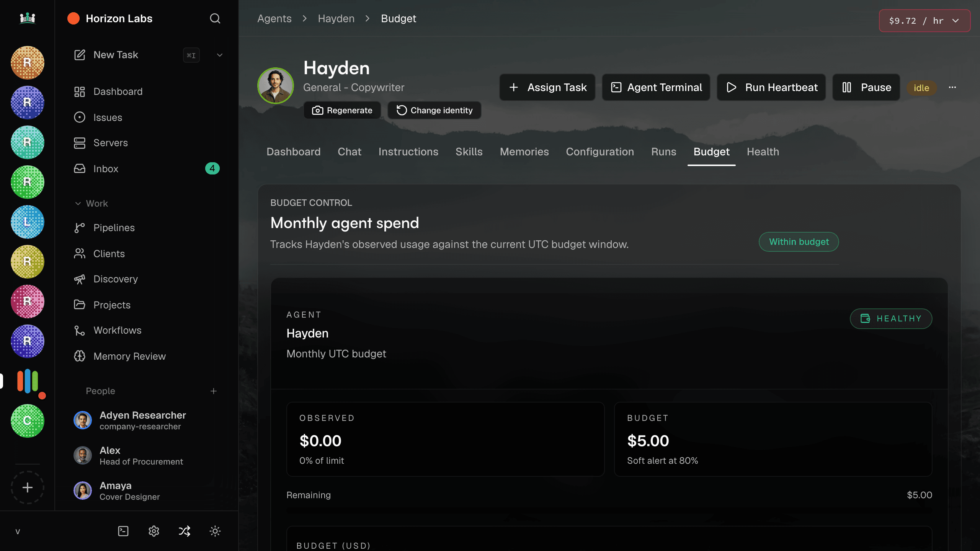Viewport: 980px width, 551px height.
Task: Select the colored bars workspace icon
Action: pyautogui.click(x=28, y=381)
